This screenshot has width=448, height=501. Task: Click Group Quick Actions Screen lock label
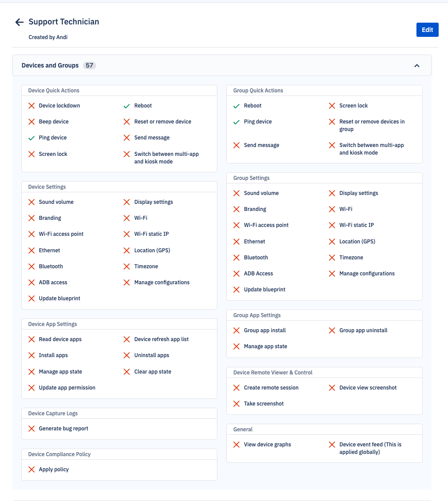tap(353, 106)
